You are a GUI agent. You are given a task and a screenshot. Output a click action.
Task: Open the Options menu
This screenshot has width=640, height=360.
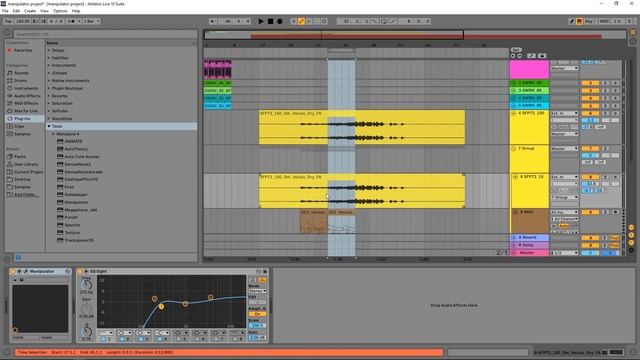(x=60, y=11)
